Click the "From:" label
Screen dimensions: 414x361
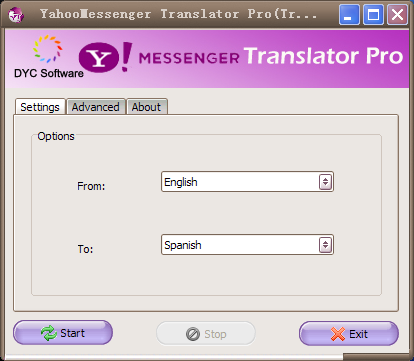coord(91,186)
